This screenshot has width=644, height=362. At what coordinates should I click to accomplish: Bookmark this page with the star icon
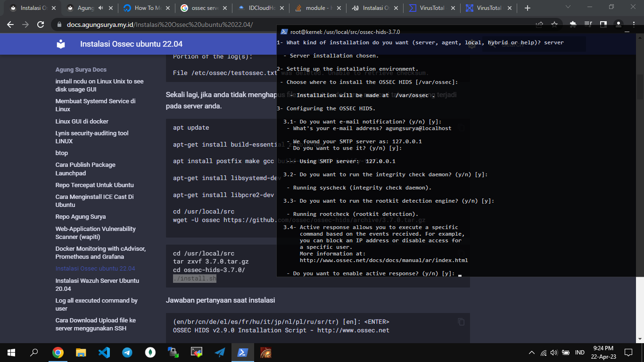coord(554,25)
